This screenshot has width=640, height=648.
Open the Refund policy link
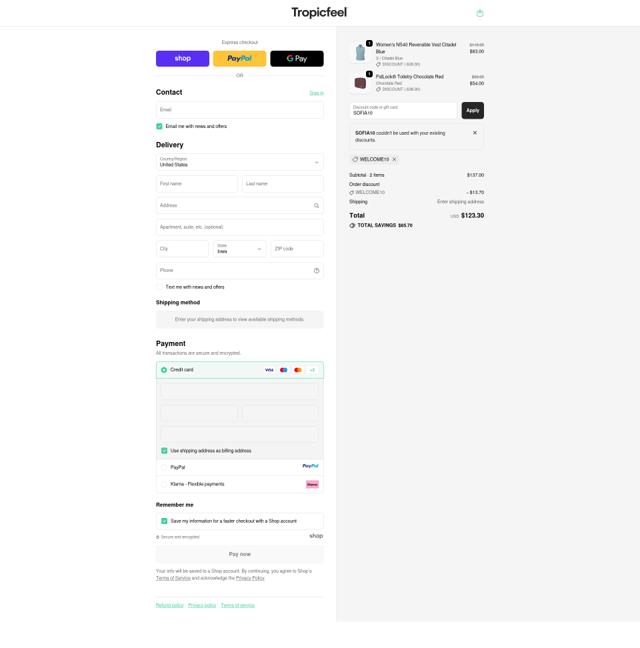[x=169, y=605]
